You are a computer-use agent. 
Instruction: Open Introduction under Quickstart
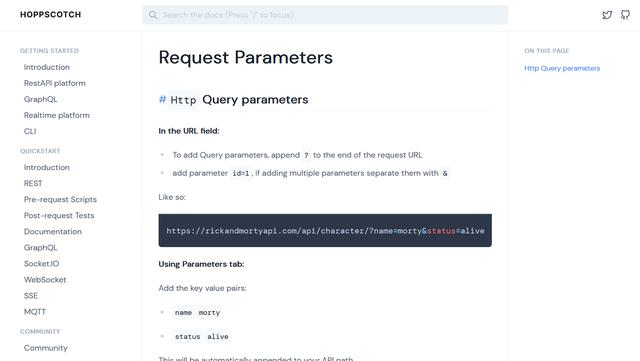47,167
